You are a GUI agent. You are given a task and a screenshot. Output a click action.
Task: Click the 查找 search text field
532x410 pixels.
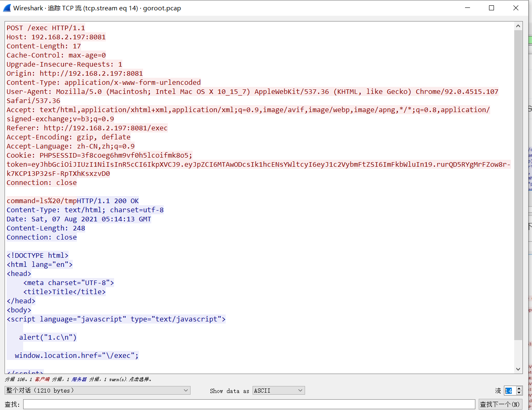pyautogui.click(x=249, y=404)
